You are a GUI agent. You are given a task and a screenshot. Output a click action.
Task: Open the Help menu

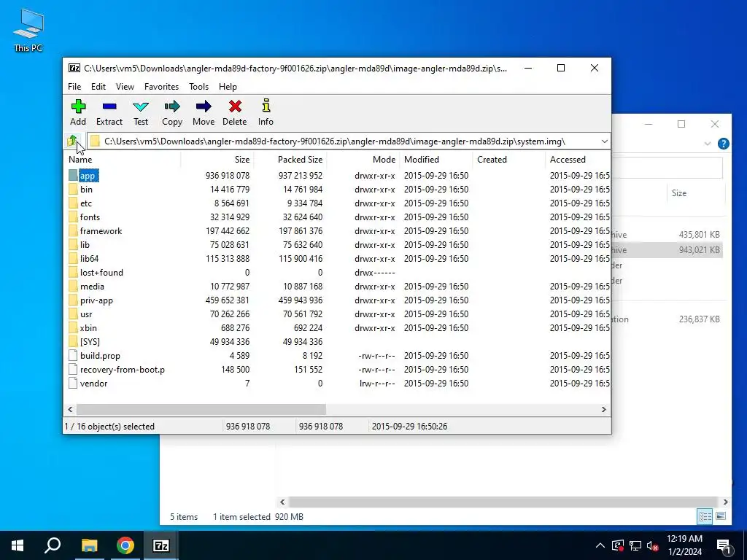pos(228,87)
